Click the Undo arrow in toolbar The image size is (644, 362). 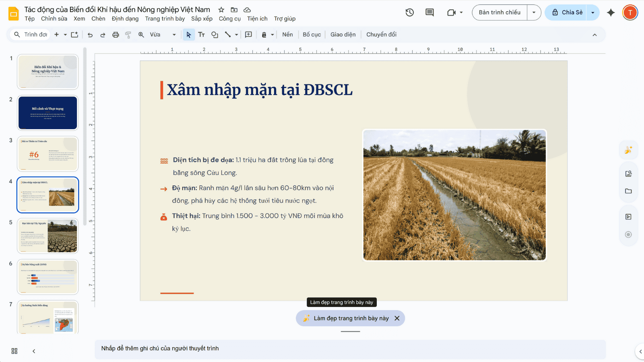click(90, 35)
